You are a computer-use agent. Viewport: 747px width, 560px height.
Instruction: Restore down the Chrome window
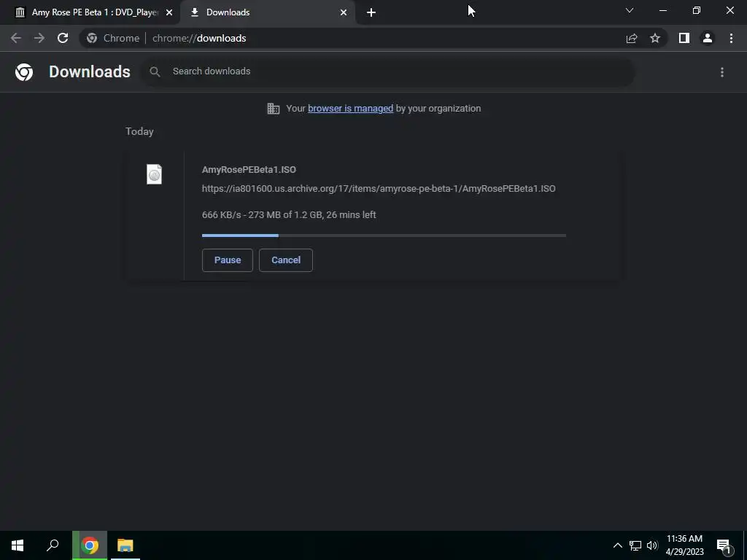(x=697, y=10)
